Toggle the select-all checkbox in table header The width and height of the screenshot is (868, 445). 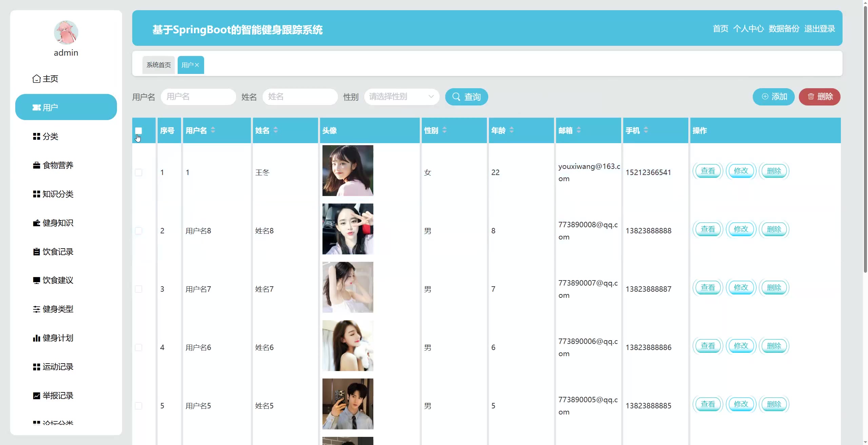point(138,131)
